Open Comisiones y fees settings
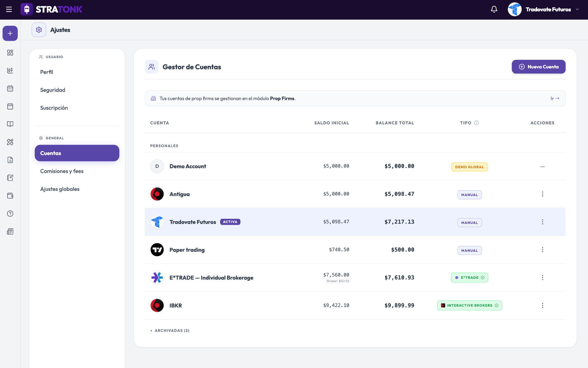This screenshot has height=368, width=588. [77, 171]
